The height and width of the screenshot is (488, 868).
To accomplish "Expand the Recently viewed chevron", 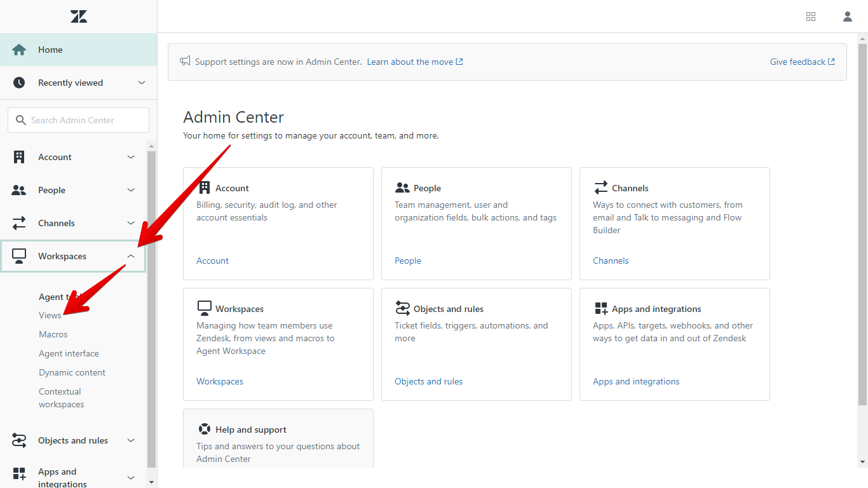I will click(x=142, y=83).
